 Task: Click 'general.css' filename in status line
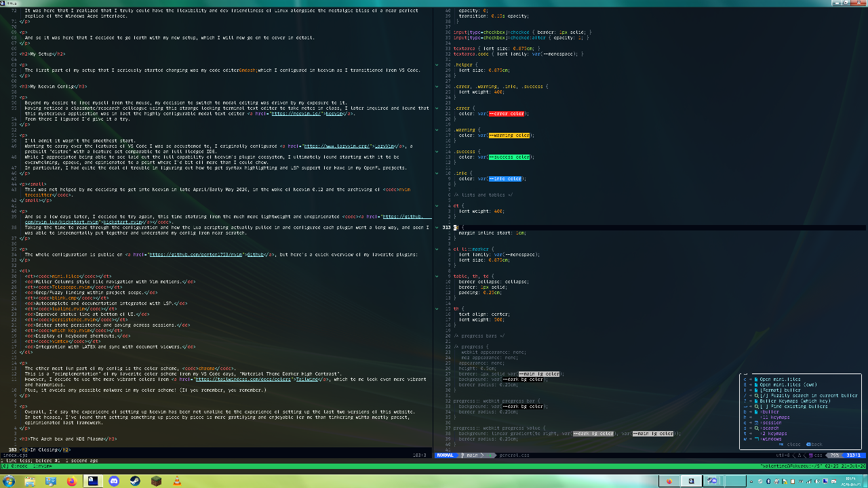coord(514,455)
